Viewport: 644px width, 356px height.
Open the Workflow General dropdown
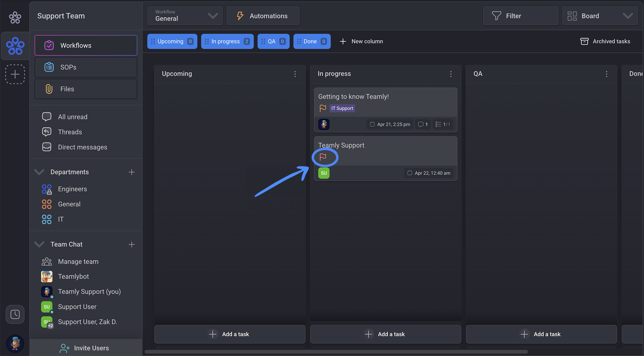point(185,16)
